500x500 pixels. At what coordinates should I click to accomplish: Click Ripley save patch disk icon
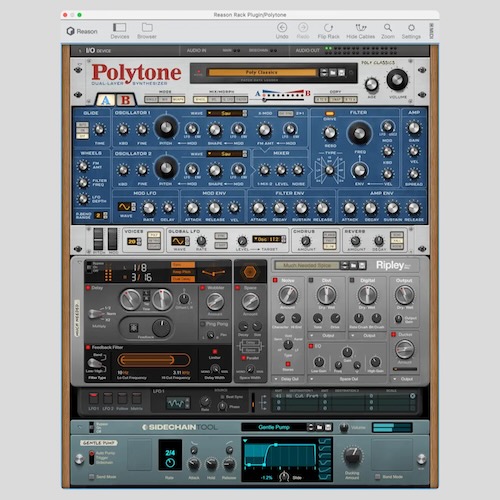362,265
